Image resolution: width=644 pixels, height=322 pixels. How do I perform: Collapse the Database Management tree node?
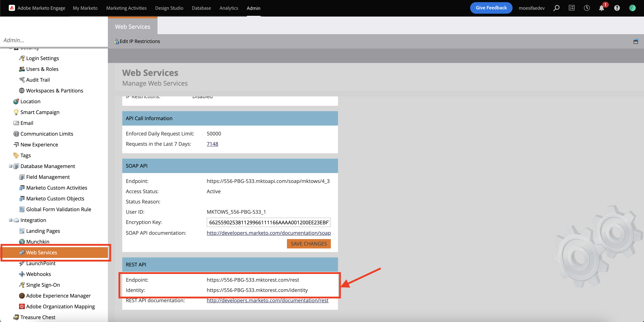click(x=10, y=166)
